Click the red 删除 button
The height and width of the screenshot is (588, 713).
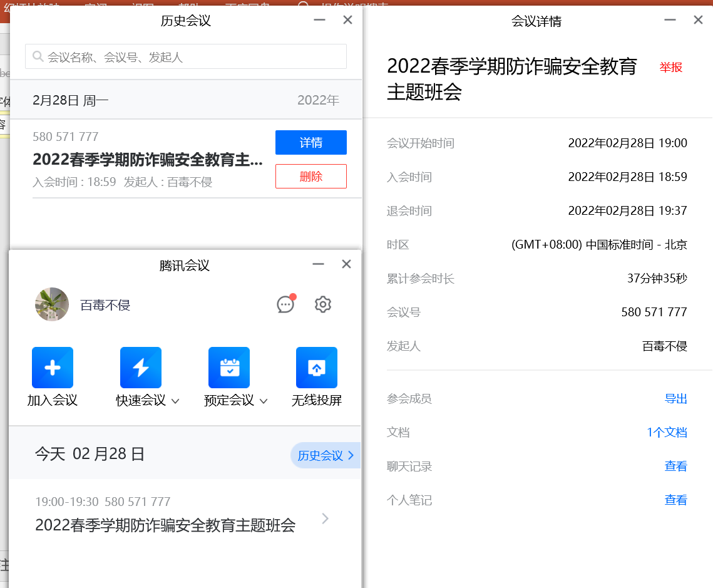tap(310, 177)
